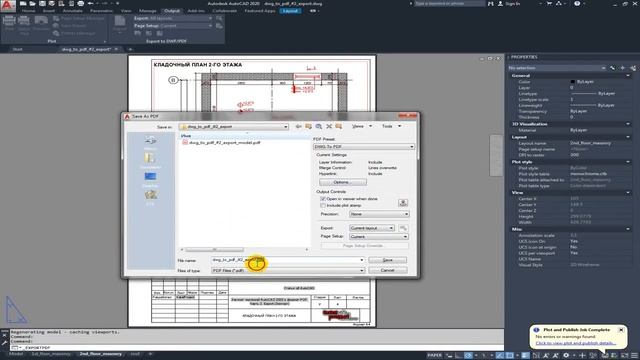Click the icon button next to Export dropdown
Viewport: 640px width, 360px height.
pyautogui.click(x=403, y=228)
